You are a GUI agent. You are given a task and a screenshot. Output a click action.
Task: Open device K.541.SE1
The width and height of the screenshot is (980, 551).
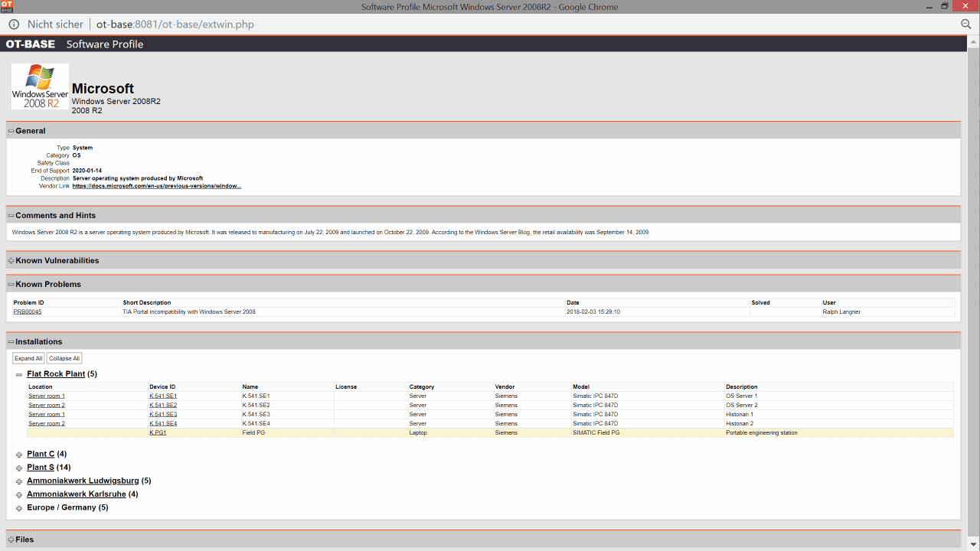pos(163,396)
